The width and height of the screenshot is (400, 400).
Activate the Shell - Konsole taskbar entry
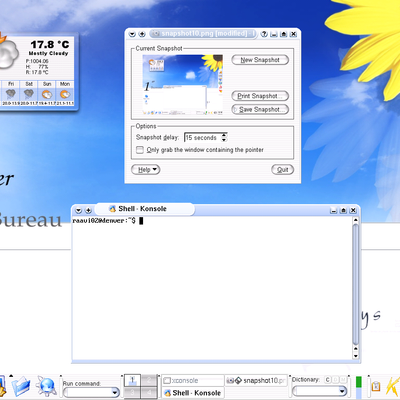193,393
